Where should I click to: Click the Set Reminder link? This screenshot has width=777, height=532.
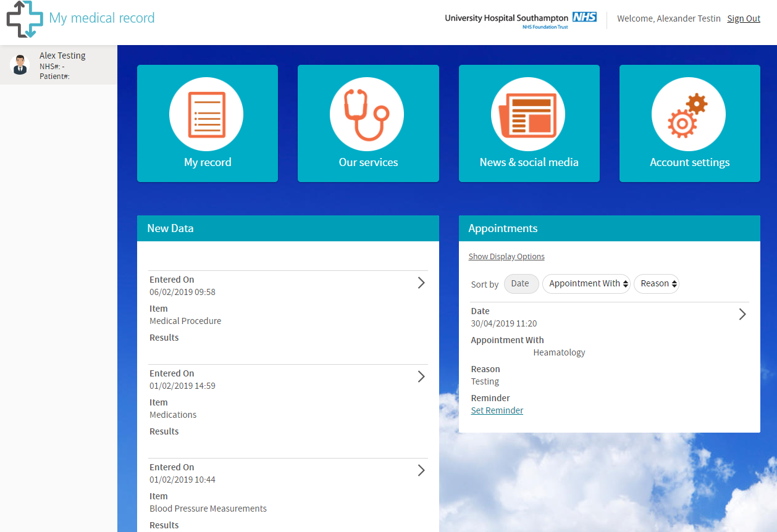[497, 410]
